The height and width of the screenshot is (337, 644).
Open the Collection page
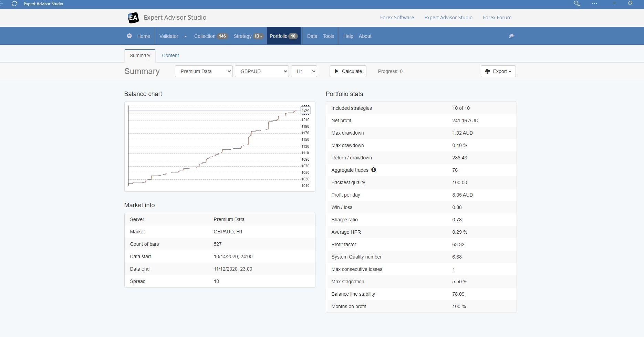click(x=205, y=36)
